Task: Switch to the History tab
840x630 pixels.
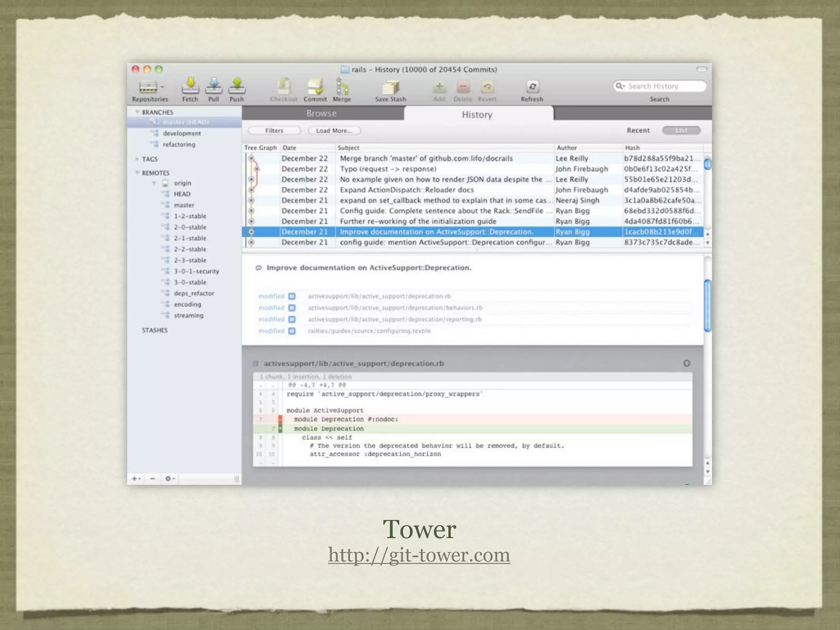Action: pos(478,114)
